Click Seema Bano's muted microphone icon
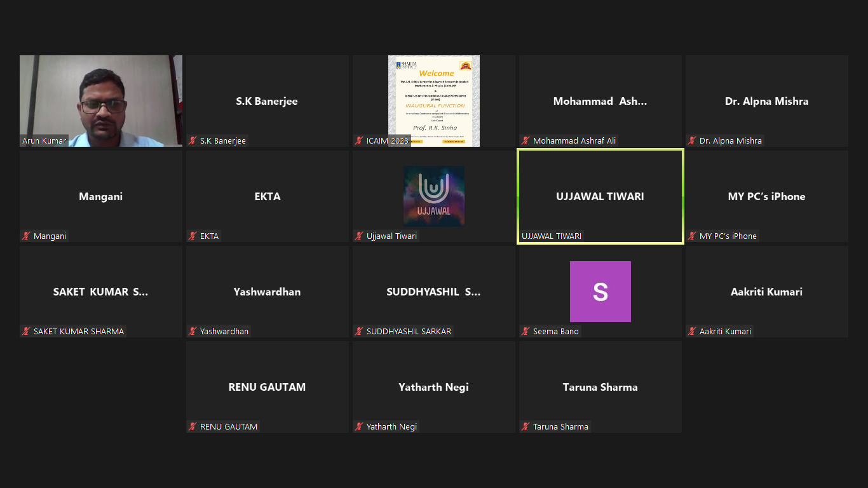Viewport: 868px width, 488px height. [526, 331]
